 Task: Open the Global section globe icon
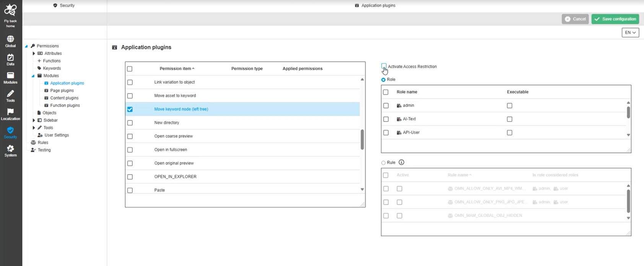pyautogui.click(x=10, y=39)
